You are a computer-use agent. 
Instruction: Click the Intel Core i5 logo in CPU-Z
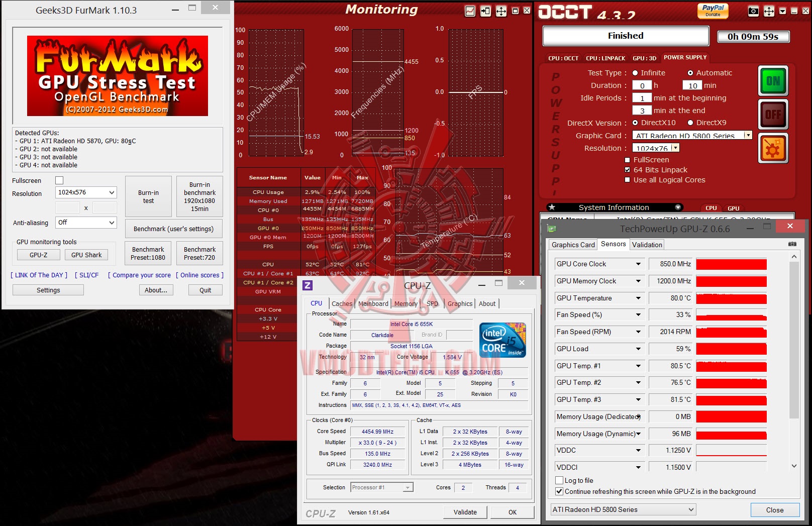(x=502, y=340)
